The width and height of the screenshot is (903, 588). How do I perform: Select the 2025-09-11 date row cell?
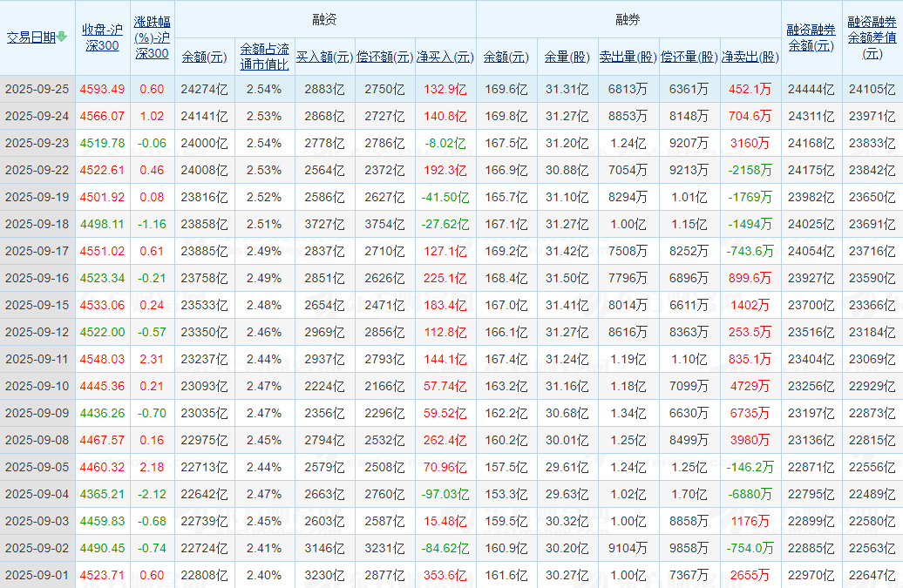tap(37, 359)
